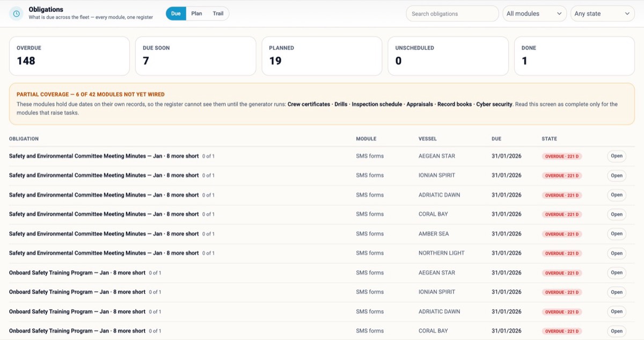Click the Overdue 221 D badge for AMBER SEA
644x340 pixels.
(x=562, y=234)
